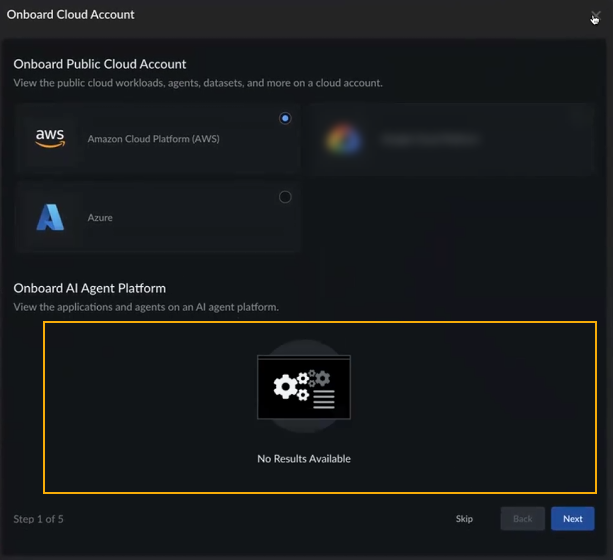
Task: Click the Onboard AI Agent Platform heading
Action: [x=89, y=288]
